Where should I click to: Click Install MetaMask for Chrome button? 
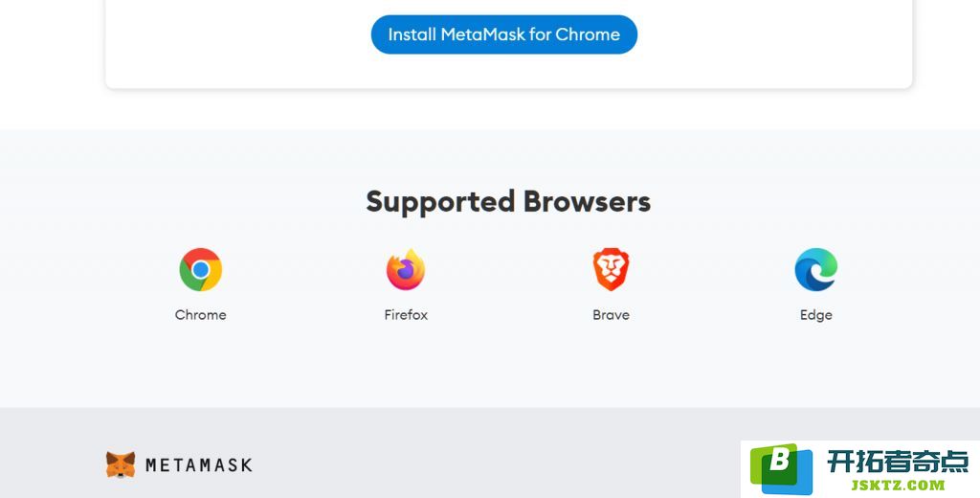(x=503, y=34)
